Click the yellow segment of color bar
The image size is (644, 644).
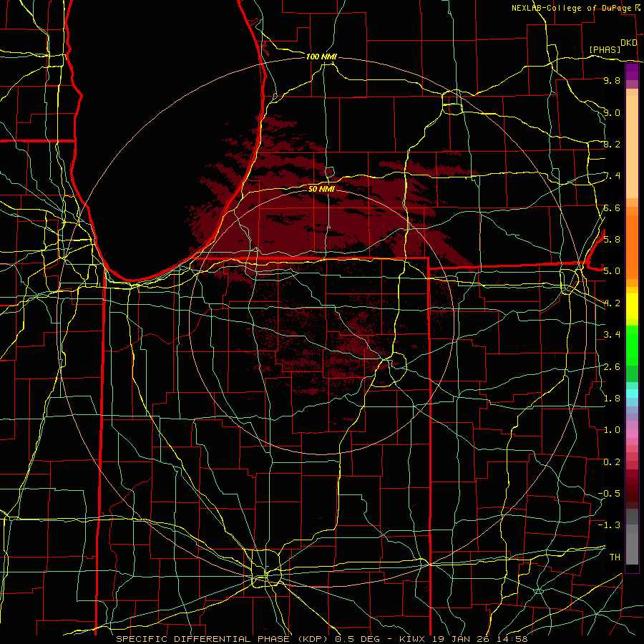pos(632,306)
